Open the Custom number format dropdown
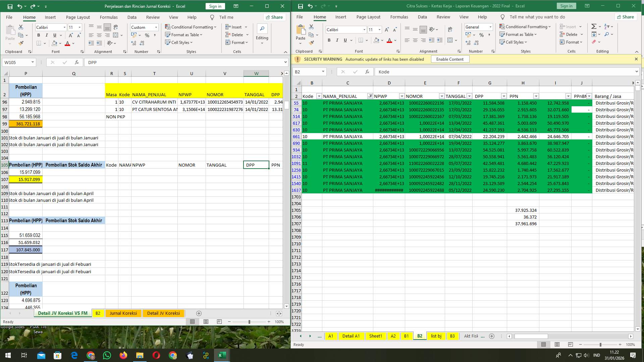 click(x=156, y=27)
